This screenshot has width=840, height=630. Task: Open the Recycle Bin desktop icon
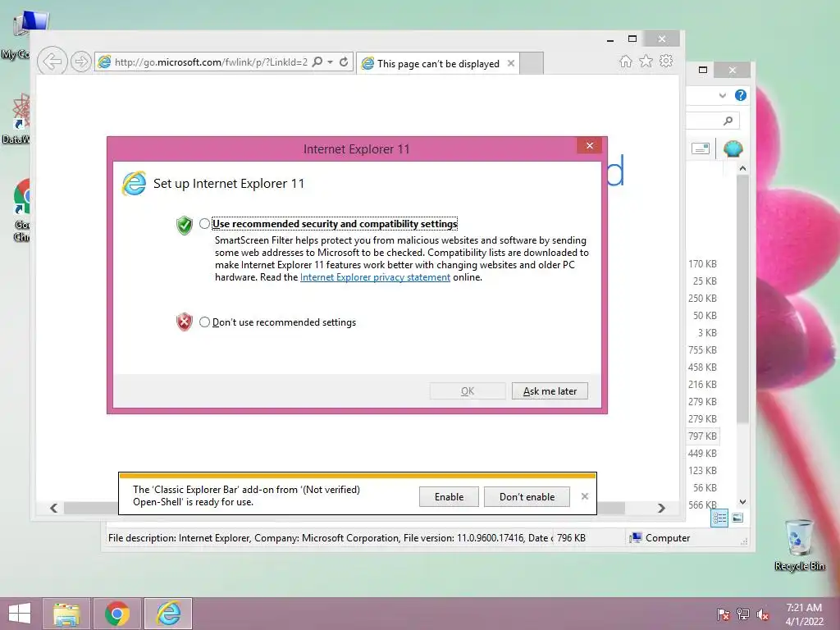[799, 545]
